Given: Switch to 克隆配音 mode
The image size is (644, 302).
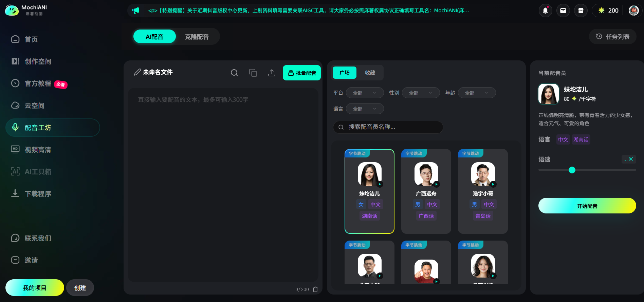Looking at the screenshot, I should point(197,37).
